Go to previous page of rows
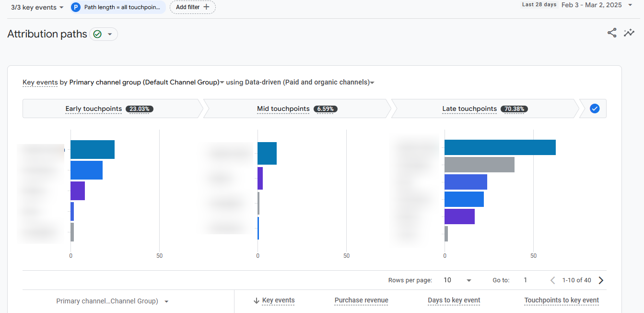 (552, 280)
